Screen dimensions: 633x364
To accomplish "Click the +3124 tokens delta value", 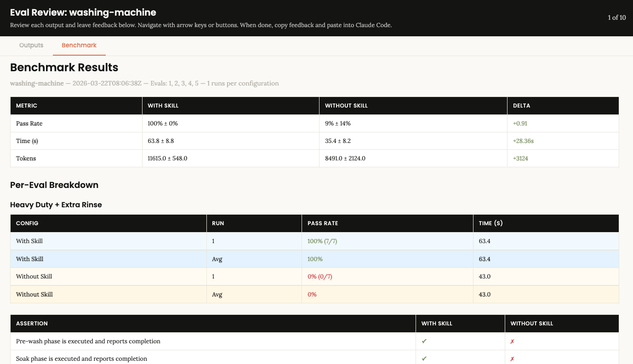I will pos(521,159).
